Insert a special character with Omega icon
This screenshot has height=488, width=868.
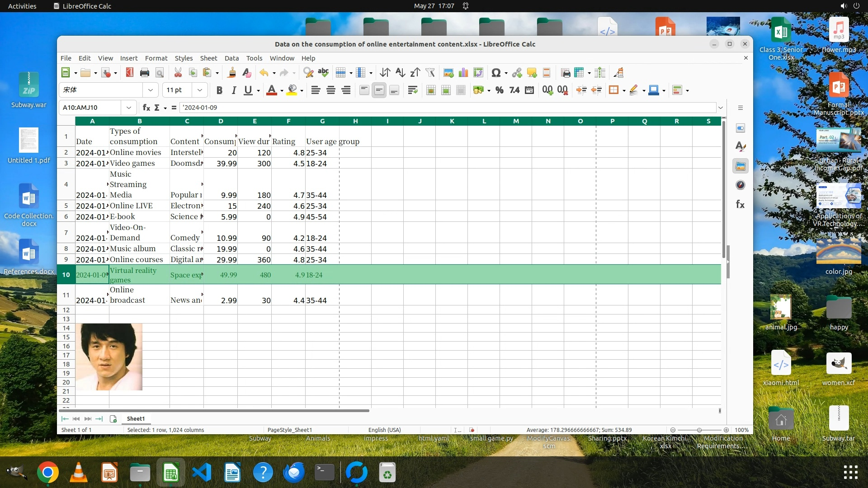click(495, 73)
